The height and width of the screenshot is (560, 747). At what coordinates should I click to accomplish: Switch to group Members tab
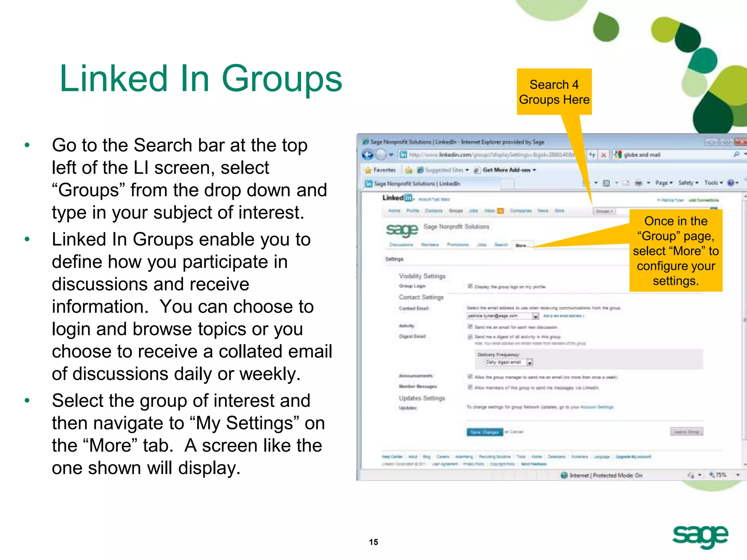point(430,245)
